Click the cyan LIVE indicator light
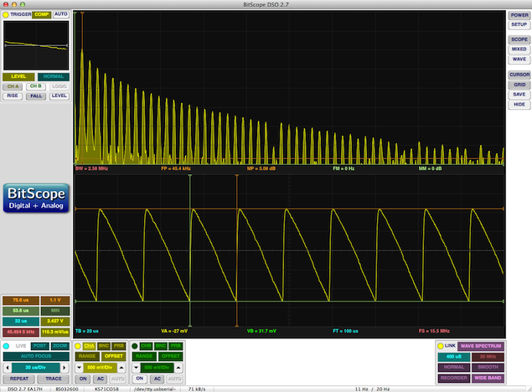Viewport: 532px width, 392px height. point(7,345)
